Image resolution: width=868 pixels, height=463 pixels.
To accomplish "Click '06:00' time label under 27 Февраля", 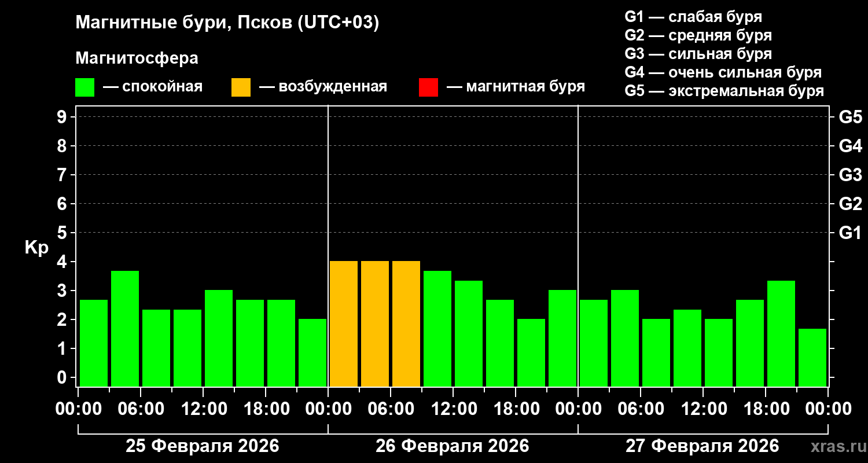I will 641,409.
